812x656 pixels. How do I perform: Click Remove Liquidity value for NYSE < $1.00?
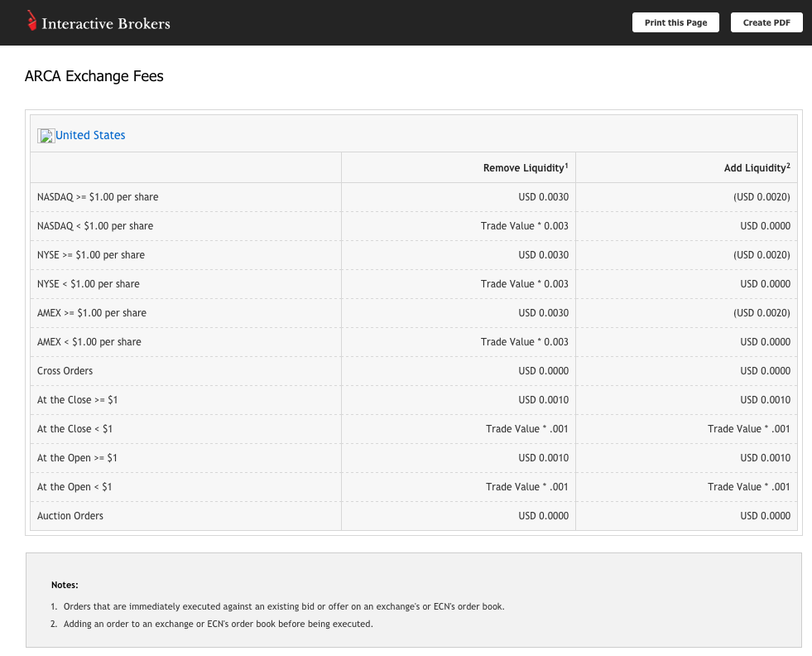coord(524,284)
